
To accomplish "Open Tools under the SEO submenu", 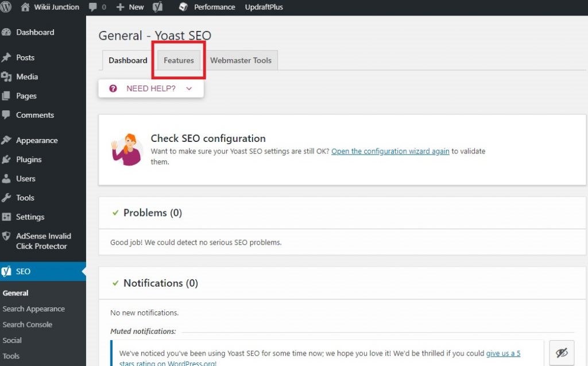I will click(x=11, y=356).
